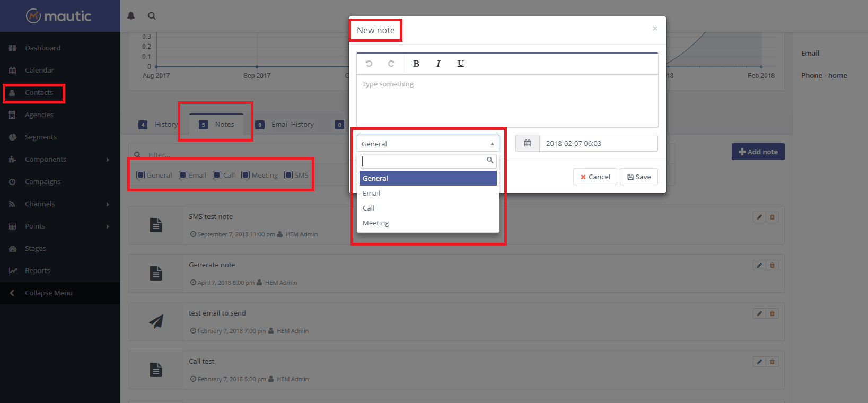Click the paper plane icon of test email note

(156, 321)
